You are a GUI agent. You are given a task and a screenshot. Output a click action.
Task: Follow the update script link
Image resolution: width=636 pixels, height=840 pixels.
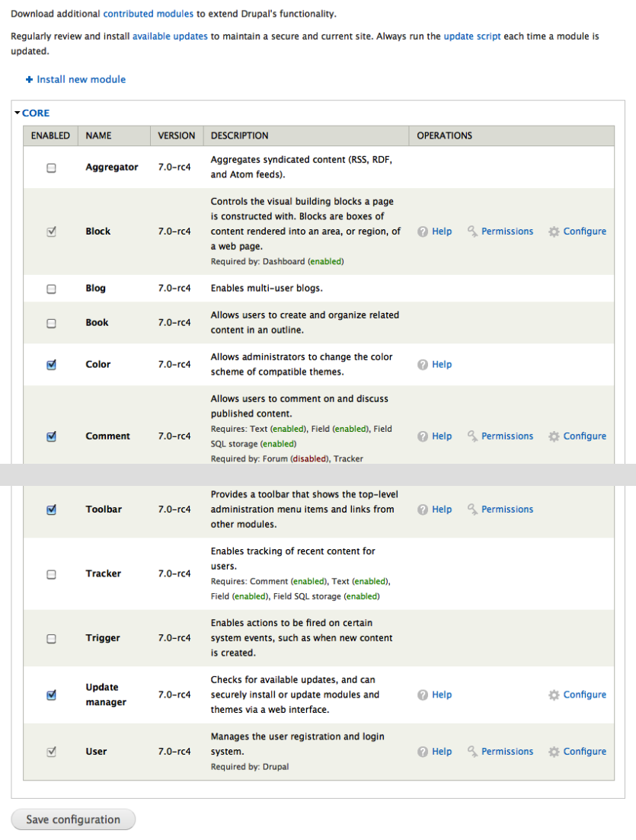click(x=472, y=37)
